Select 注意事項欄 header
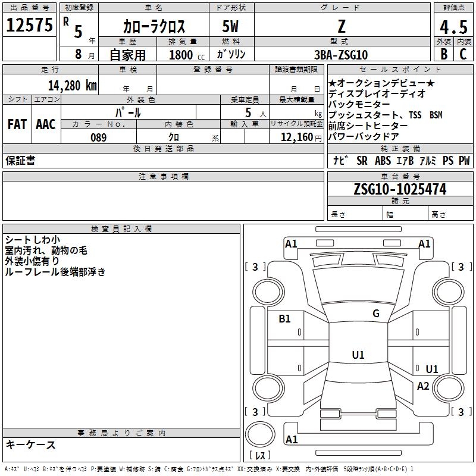The height and width of the screenshot is (476, 476). coord(164,176)
